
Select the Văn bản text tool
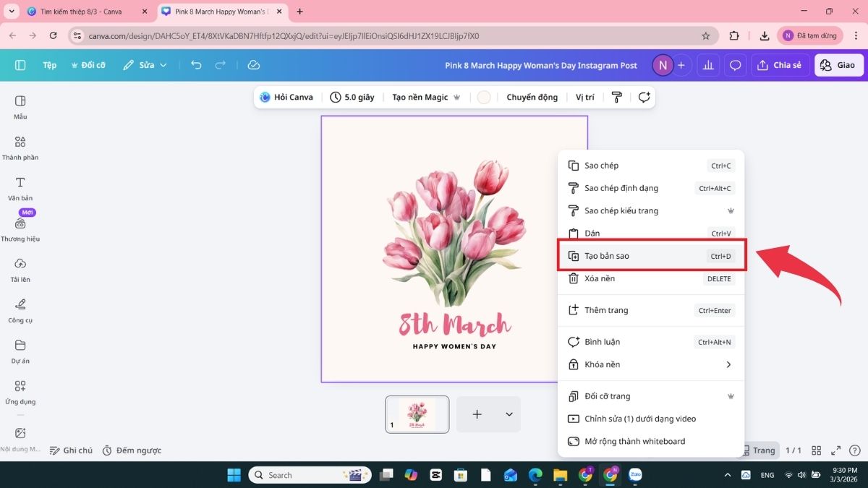[x=20, y=188]
